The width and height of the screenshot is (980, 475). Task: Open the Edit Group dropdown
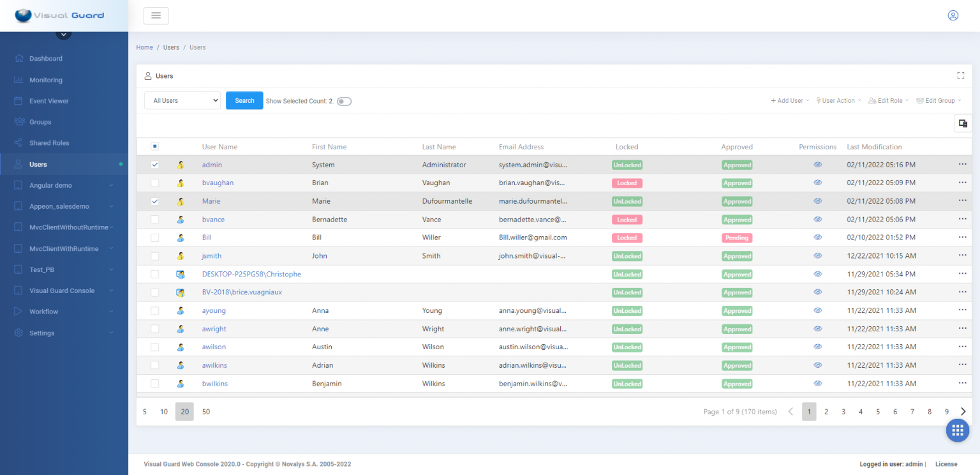coord(939,100)
